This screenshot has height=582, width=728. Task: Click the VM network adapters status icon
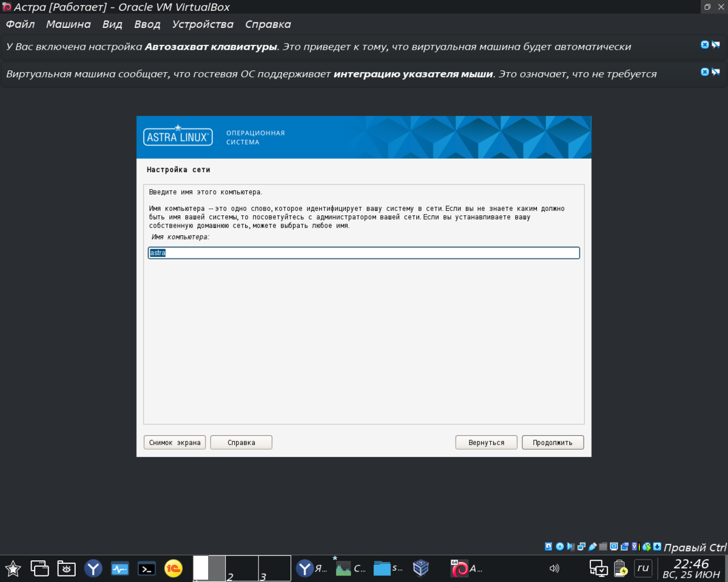coord(581,547)
